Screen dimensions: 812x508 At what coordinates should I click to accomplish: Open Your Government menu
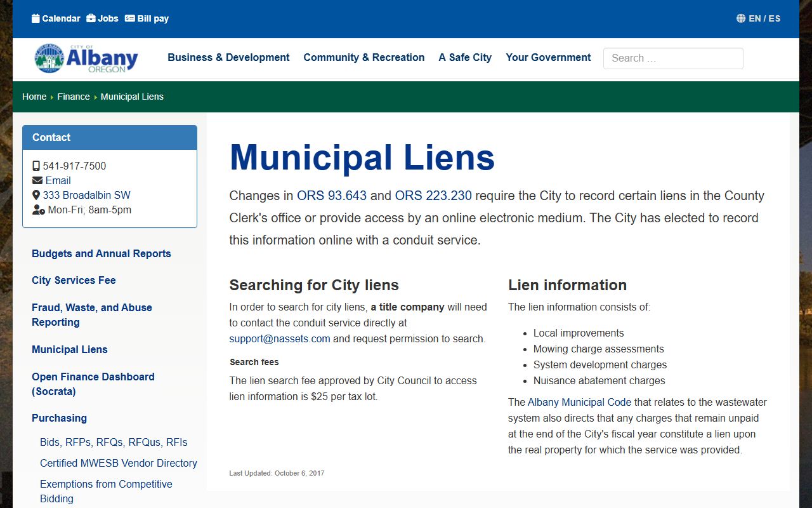tap(548, 57)
